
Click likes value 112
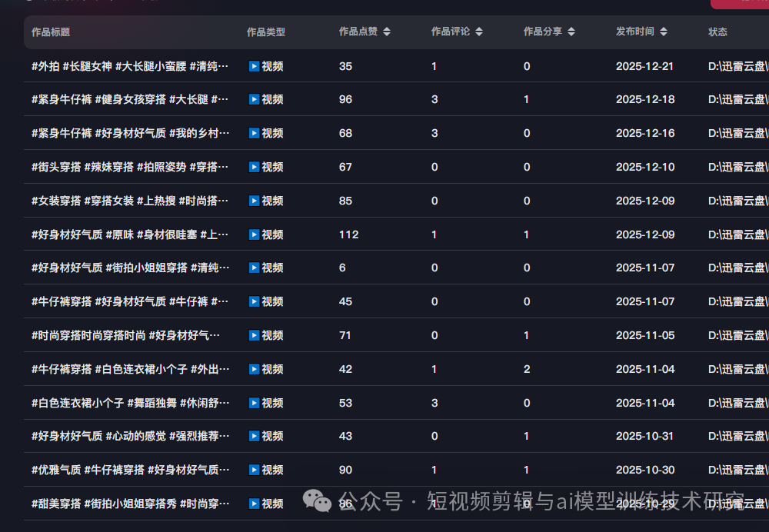pos(348,235)
